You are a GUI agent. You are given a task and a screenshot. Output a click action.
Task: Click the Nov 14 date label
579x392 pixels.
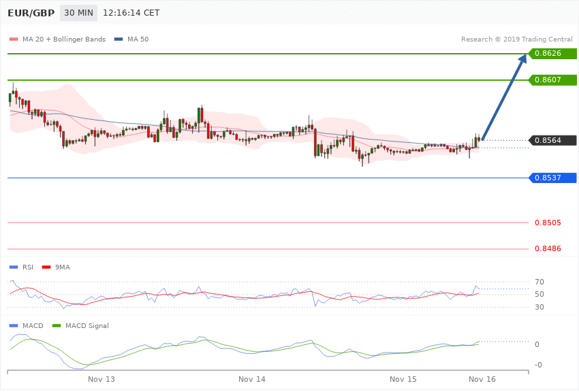tap(252, 380)
